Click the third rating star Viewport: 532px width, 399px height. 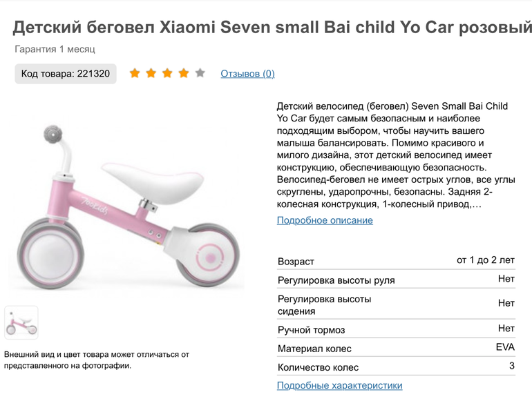tap(167, 73)
